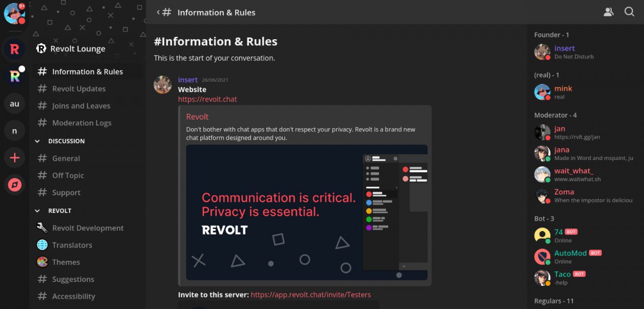
Task: Open the compass Discover icon
Action: [x=15, y=185]
